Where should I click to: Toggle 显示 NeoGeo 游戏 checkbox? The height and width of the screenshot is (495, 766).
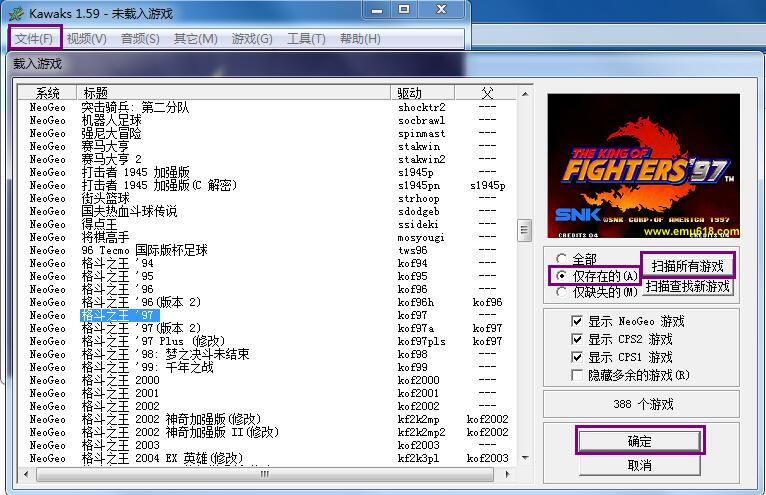576,321
